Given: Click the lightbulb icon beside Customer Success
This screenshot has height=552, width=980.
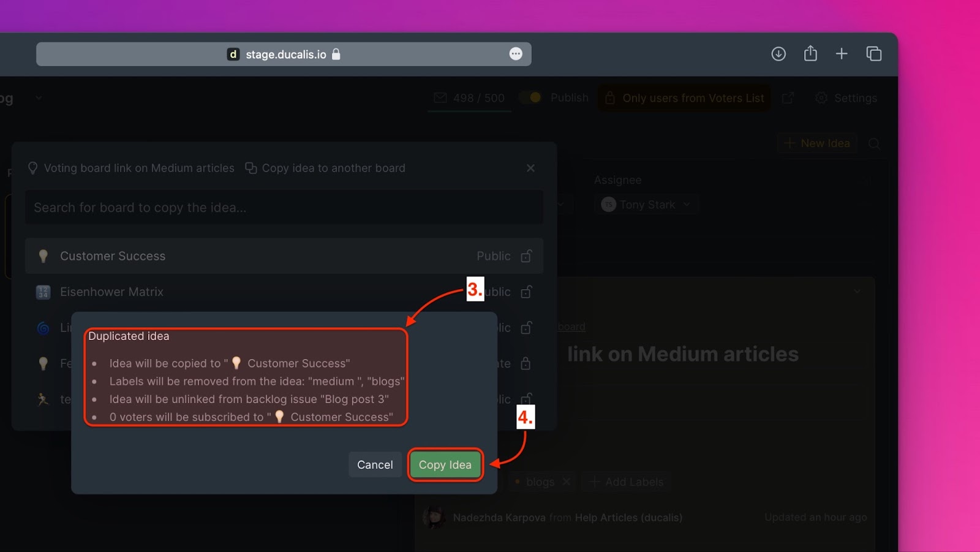Looking at the screenshot, I should (x=43, y=256).
